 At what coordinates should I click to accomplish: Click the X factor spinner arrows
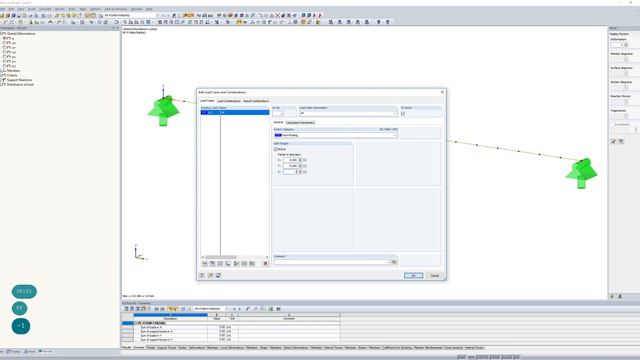pos(300,160)
